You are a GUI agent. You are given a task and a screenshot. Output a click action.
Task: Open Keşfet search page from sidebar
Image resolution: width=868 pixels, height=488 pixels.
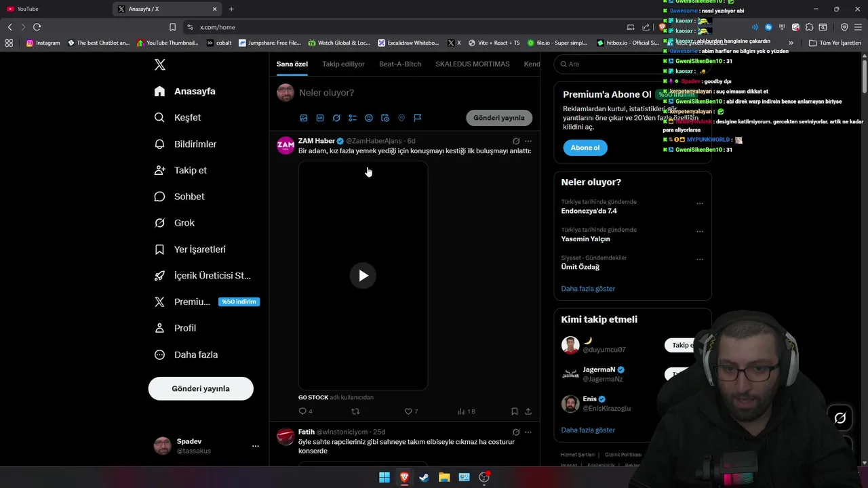[x=178, y=117]
